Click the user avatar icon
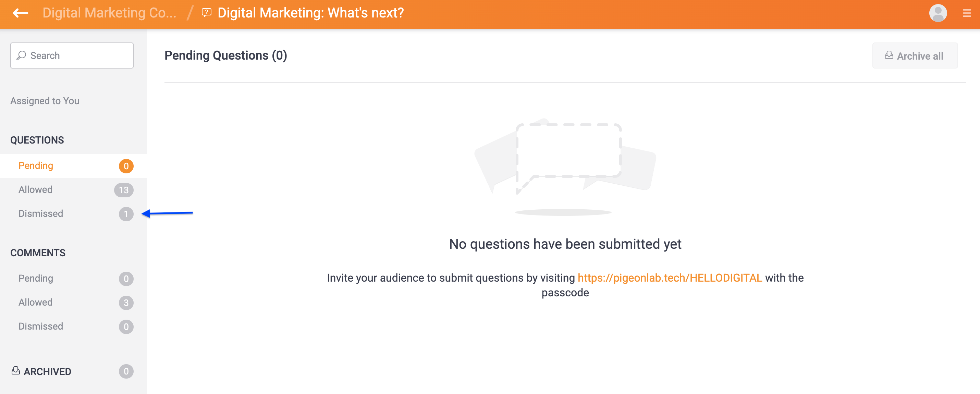980x394 pixels. pos(938,13)
